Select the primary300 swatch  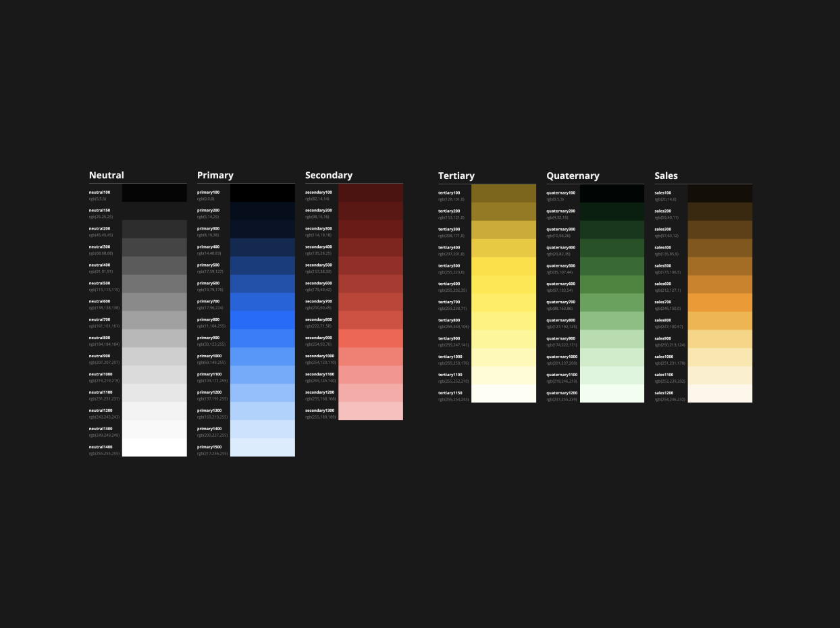(263, 229)
